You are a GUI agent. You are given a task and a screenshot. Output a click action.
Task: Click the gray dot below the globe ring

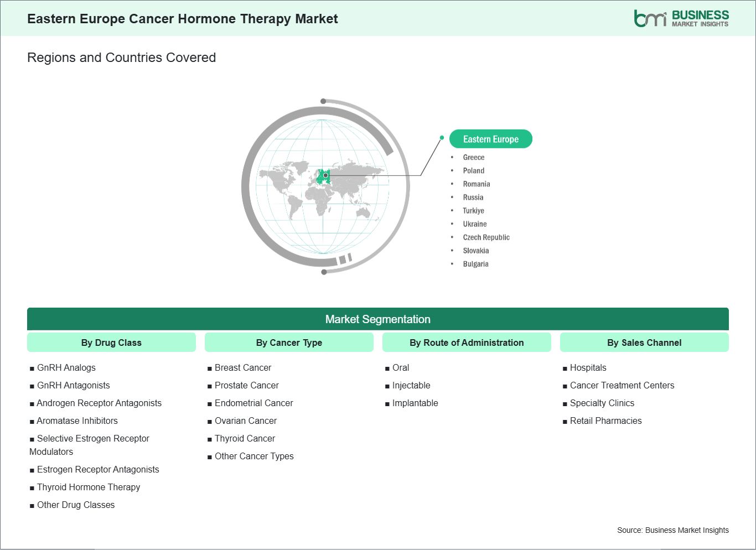coord(324,272)
